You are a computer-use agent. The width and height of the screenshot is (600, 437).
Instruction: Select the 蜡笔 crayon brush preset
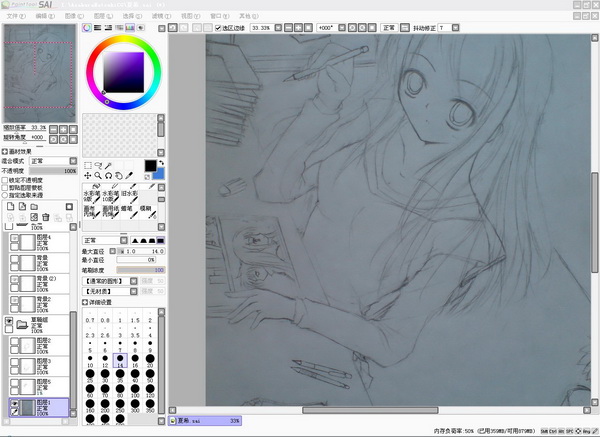click(x=129, y=212)
